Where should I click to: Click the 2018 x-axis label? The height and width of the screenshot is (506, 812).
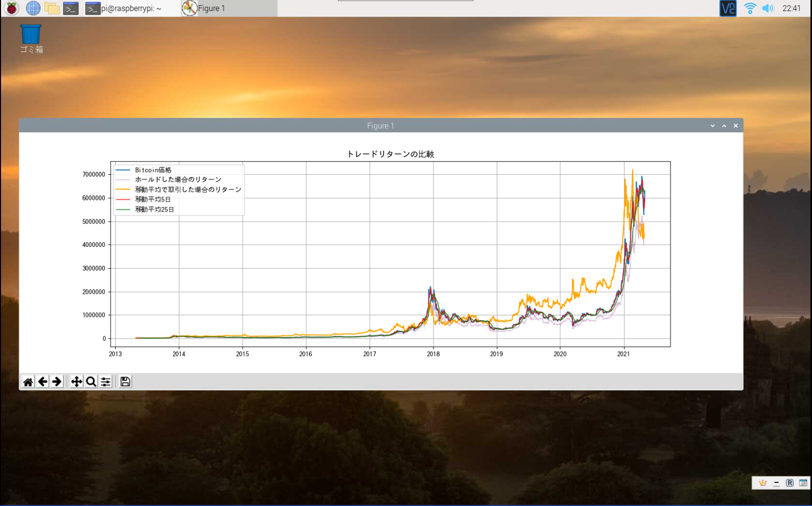[x=433, y=354]
